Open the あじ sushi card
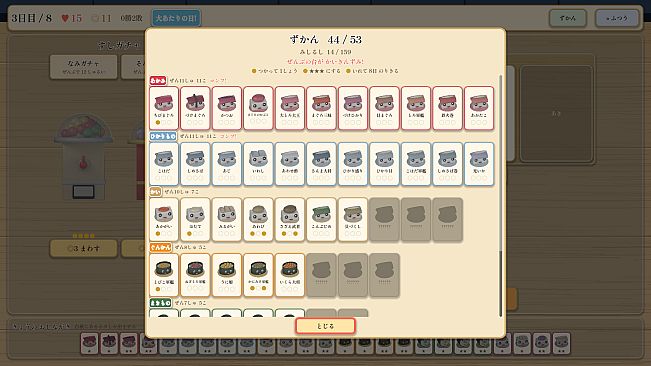Viewport: 651px width, 366px height. click(x=227, y=164)
